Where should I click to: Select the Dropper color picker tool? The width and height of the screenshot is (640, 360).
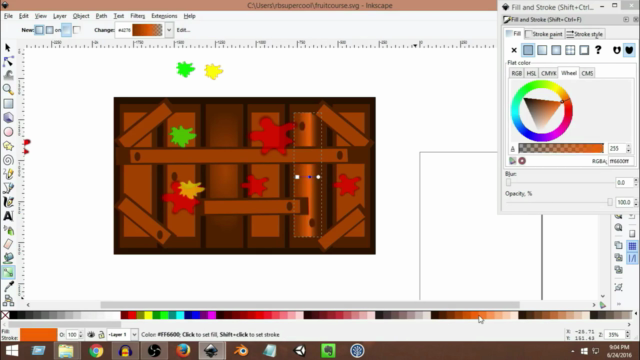pos(8,286)
